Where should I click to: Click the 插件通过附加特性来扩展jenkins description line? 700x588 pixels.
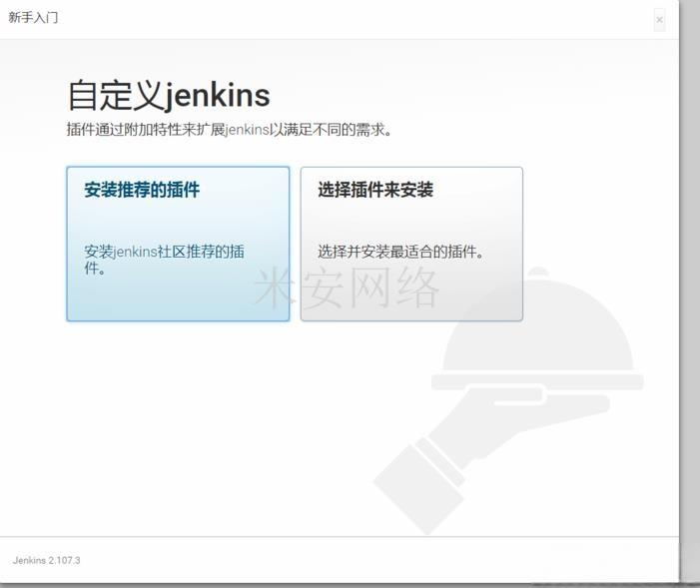pyautogui.click(x=230, y=130)
